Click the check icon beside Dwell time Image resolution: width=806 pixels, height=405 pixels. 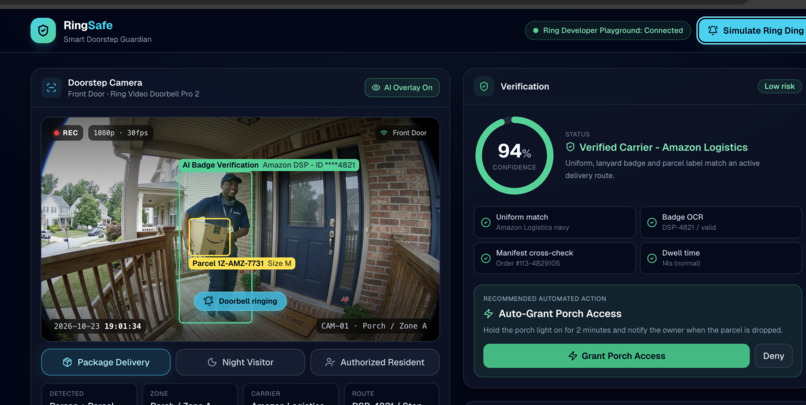coord(651,258)
